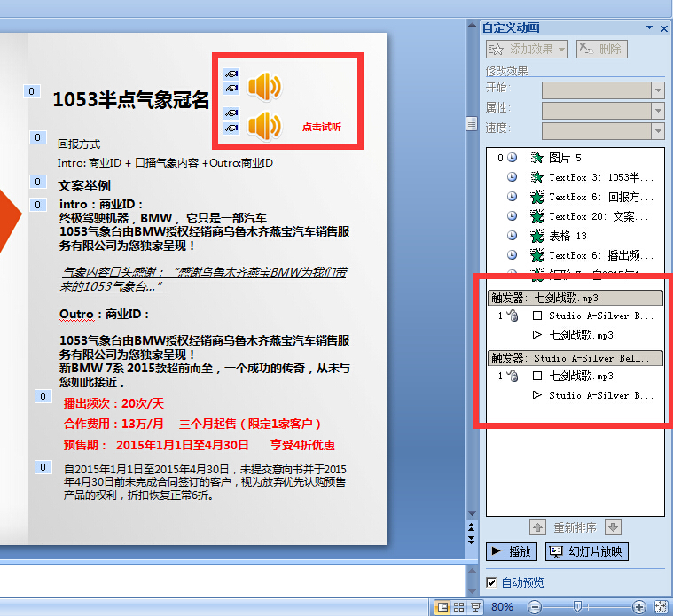Click animation tag 0 beside 文案举例
This screenshot has height=616, width=673.
38,182
